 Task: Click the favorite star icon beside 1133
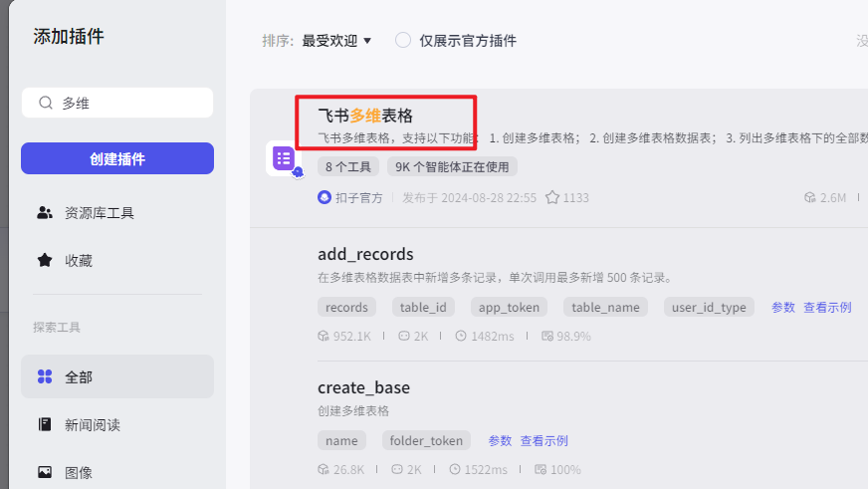tap(551, 197)
